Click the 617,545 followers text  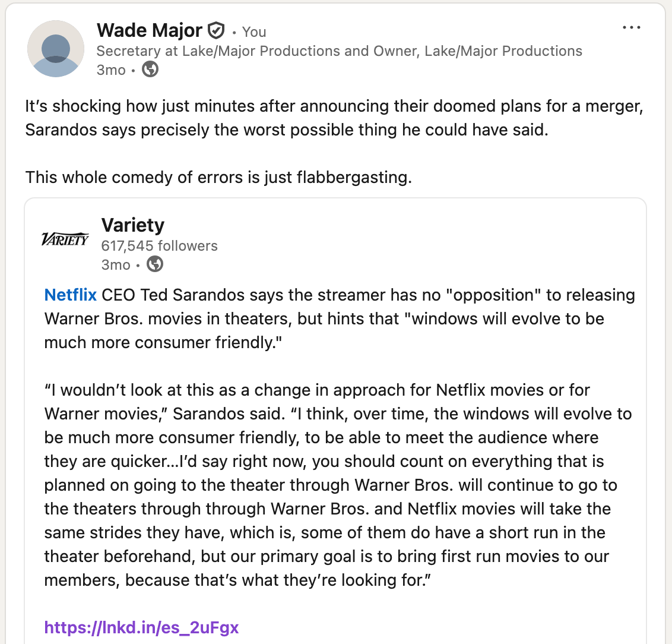(x=160, y=246)
